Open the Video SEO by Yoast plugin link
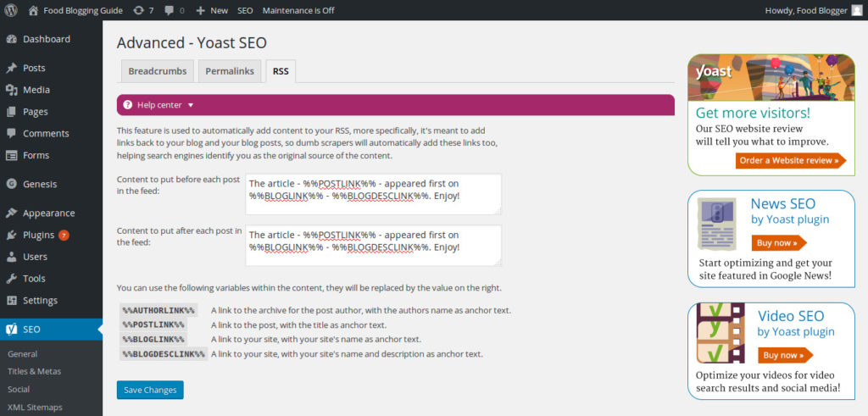Viewport: 868px width, 416px height. pyautogui.click(x=796, y=323)
